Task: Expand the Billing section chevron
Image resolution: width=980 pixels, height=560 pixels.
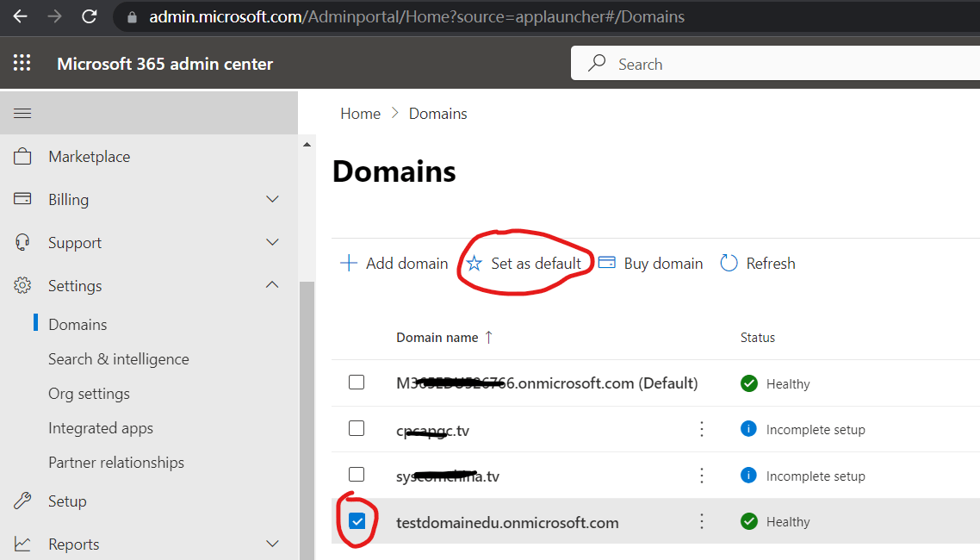Action: click(x=272, y=199)
